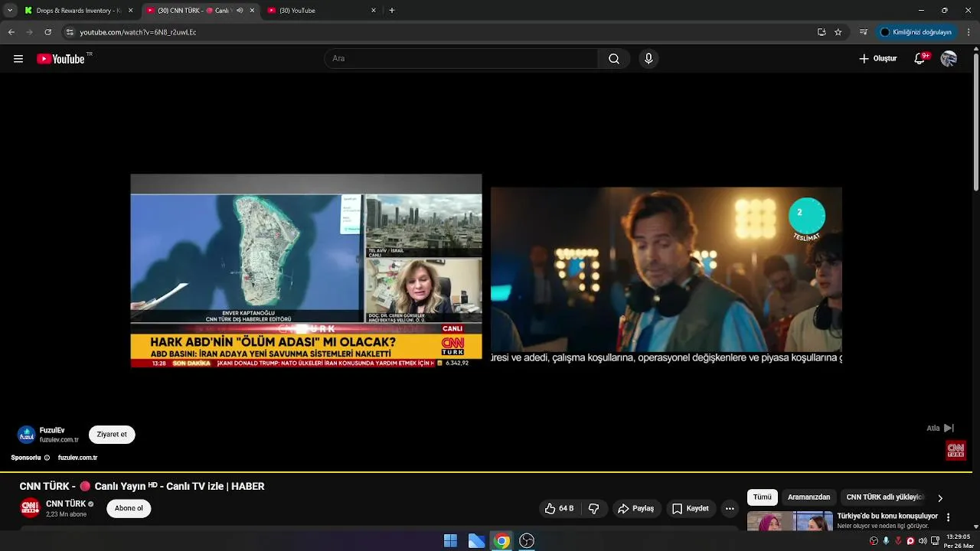
Task: Bookmark this page with star icon
Action: [x=838, y=32]
